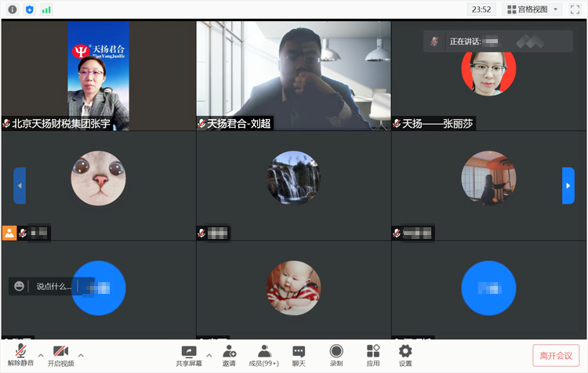This screenshot has width=588, height=373.
Task: Click 共享屏幕 to share screen
Action: (x=188, y=355)
